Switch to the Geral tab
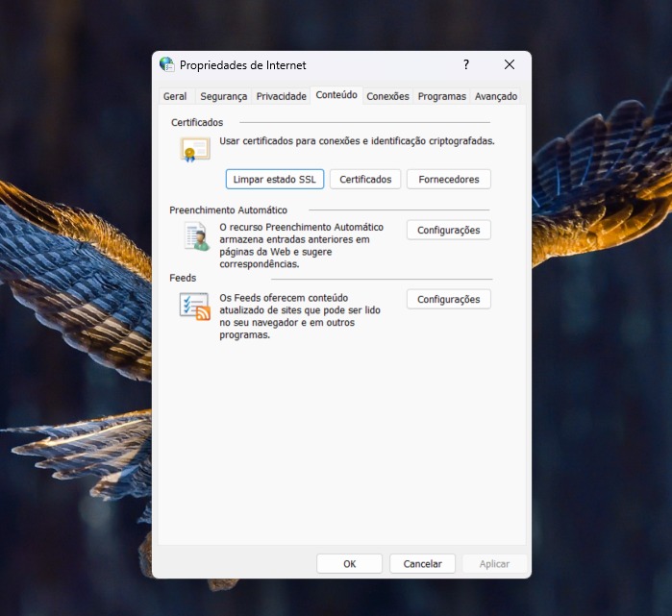The height and width of the screenshot is (616, 672). pos(175,96)
